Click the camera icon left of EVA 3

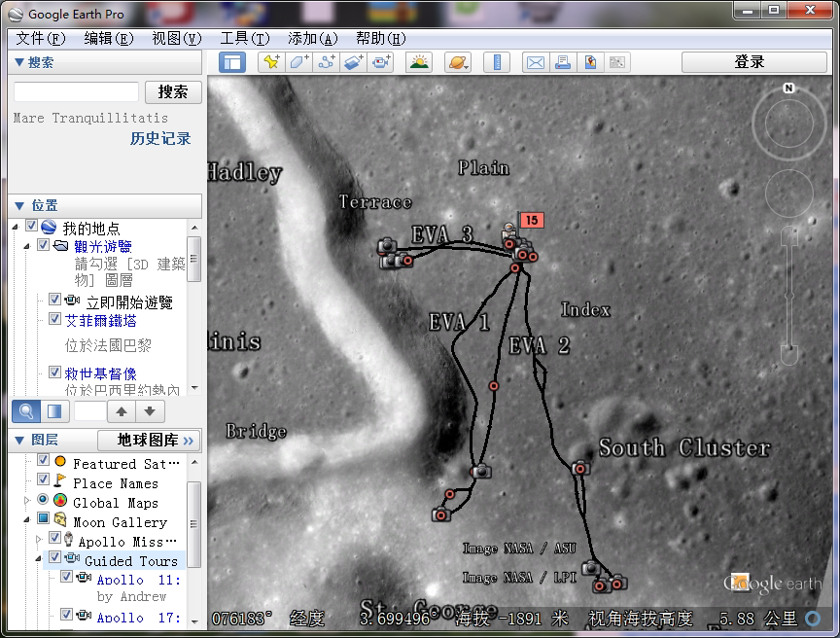coord(386,246)
